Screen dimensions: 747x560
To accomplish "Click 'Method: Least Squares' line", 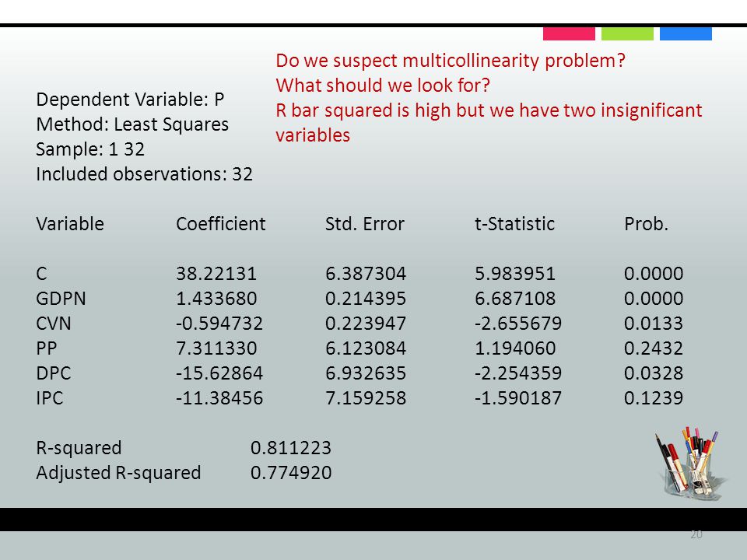I will (x=132, y=124).
